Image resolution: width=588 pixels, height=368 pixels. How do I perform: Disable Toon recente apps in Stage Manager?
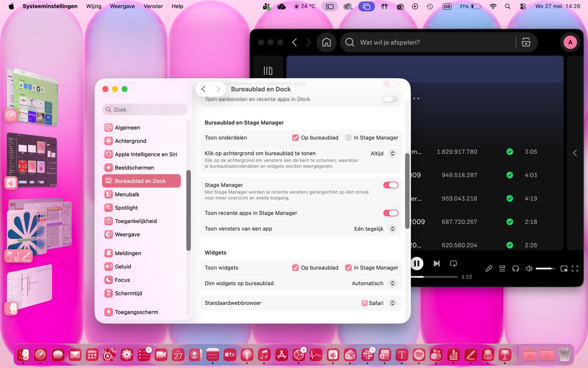(391, 213)
